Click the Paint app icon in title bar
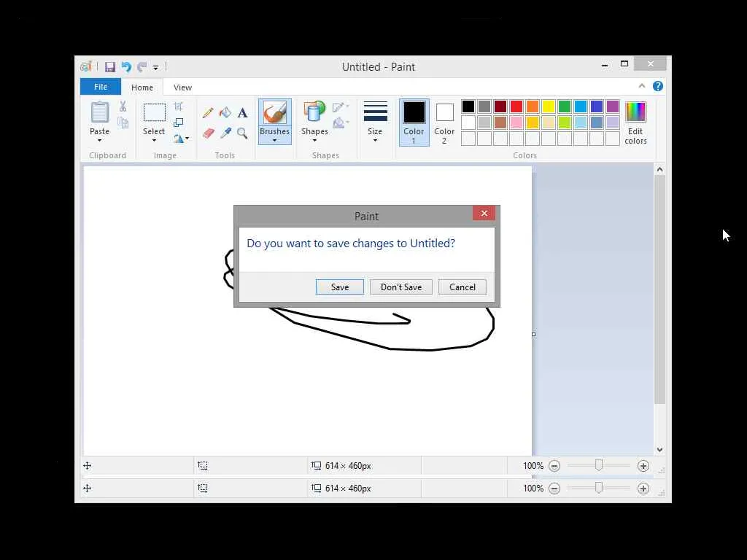747x560 pixels. point(86,66)
